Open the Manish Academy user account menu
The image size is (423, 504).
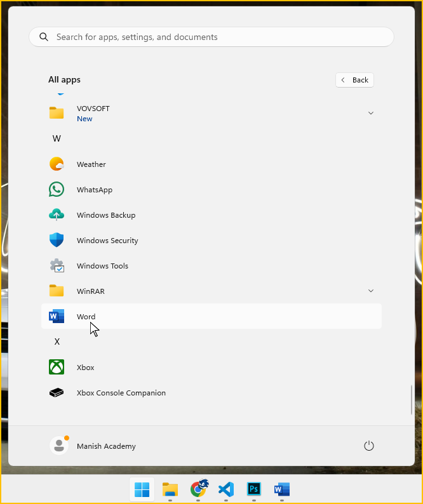pyautogui.click(x=93, y=446)
